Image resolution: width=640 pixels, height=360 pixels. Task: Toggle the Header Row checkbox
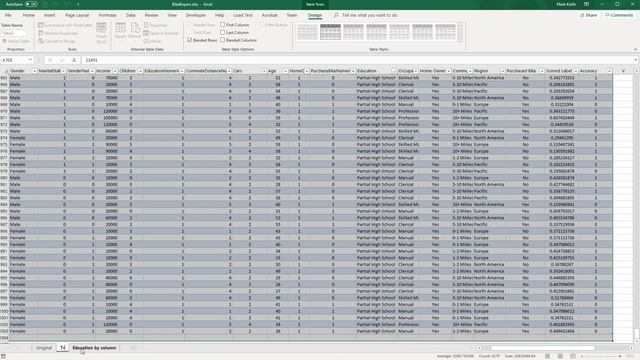pos(189,25)
